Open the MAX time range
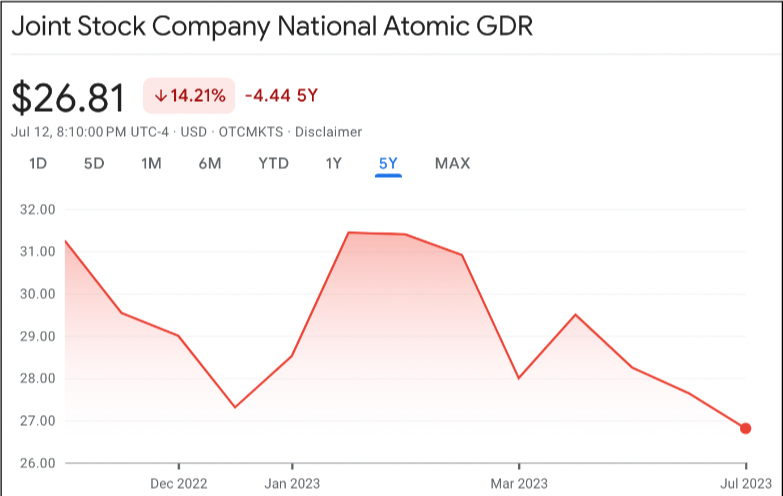The image size is (783, 496). 452,163
